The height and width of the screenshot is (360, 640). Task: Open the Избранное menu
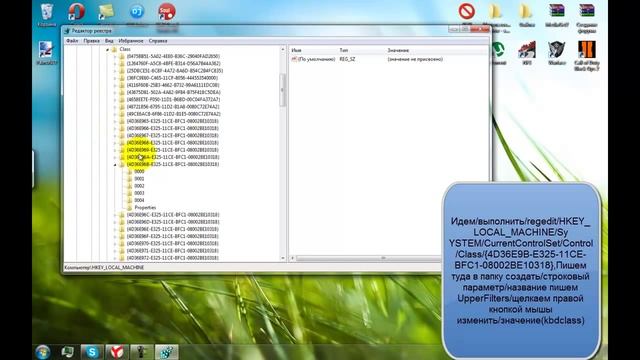[131, 41]
